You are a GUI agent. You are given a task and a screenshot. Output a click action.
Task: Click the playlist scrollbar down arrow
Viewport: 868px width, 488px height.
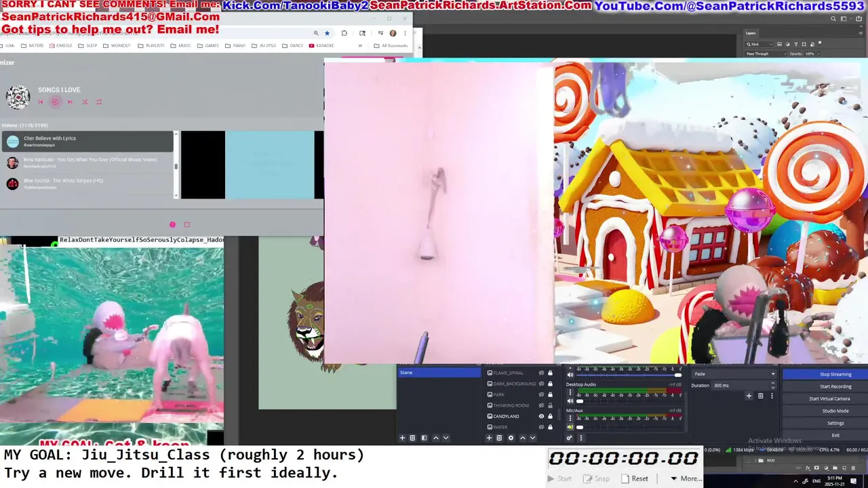pyautogui.click(x=176, y=196)
